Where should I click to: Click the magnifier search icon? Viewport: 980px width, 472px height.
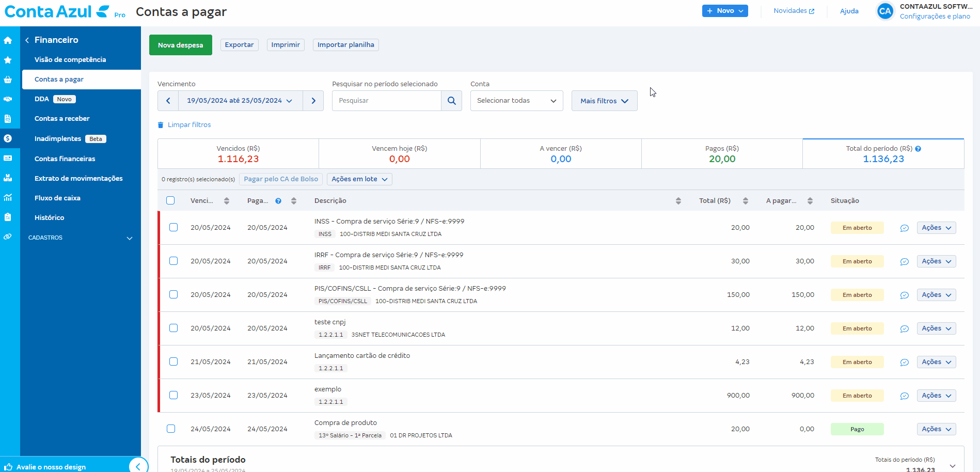pos(452,101)
